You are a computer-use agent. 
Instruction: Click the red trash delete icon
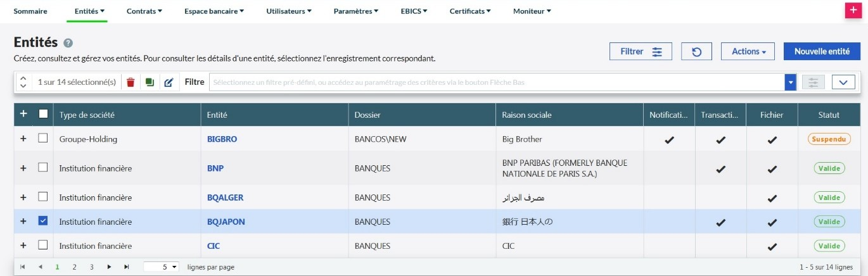131,82
